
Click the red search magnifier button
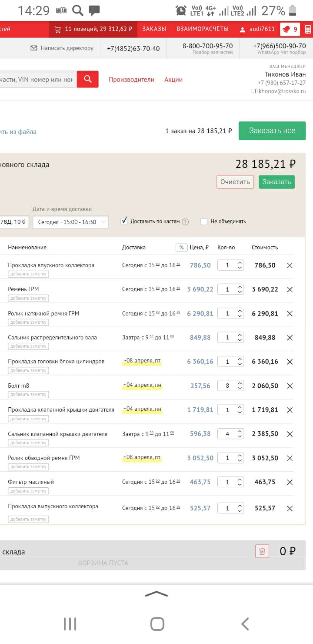(x=88, y=79)
